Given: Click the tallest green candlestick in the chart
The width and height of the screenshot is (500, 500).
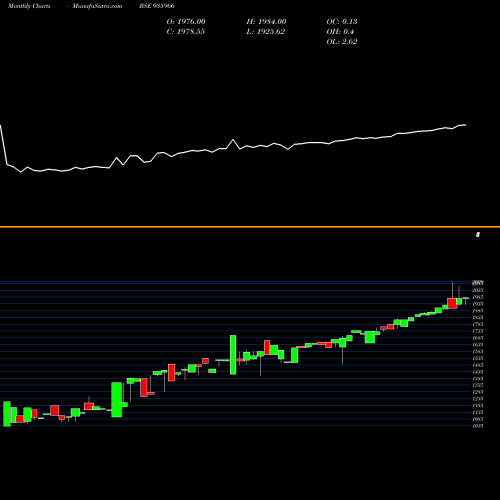Looking at the screenshot, I should [233, 355].
